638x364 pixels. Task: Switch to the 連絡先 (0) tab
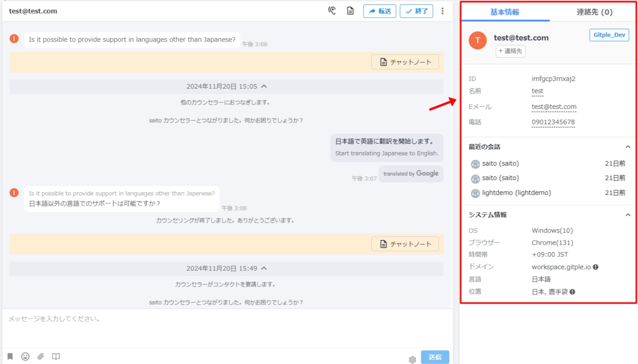[594, 12]
